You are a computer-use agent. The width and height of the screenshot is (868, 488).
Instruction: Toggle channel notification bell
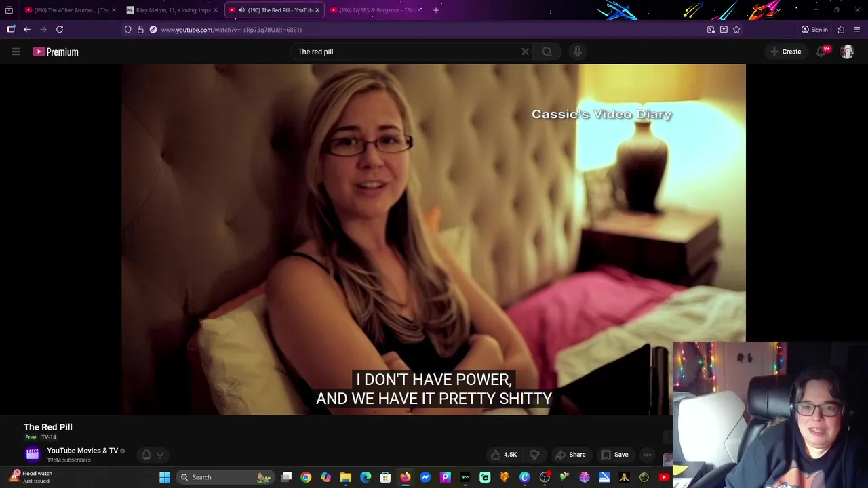coord(146,455)
